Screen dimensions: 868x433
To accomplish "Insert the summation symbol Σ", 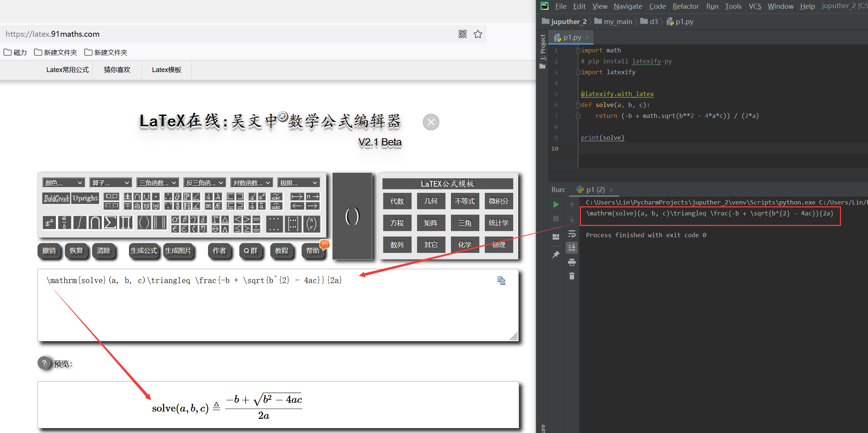I will click(110, 223).
